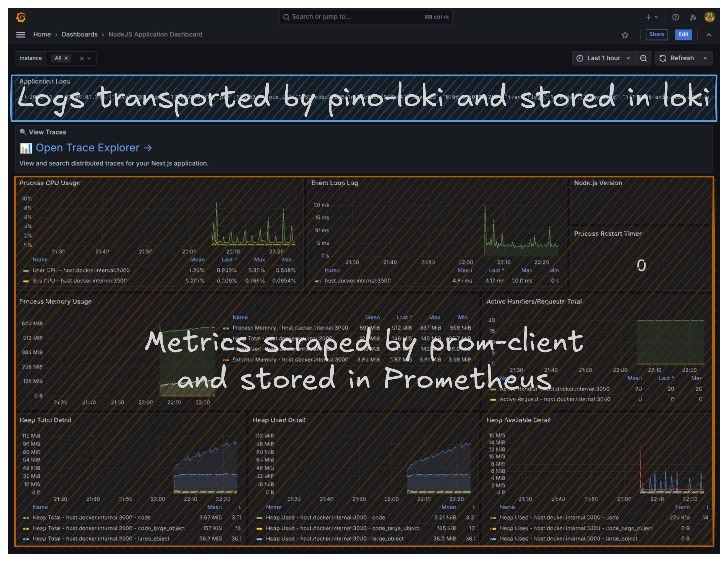Open the news RSS feed icon
728x562 pixels.
tap(693, 17)
